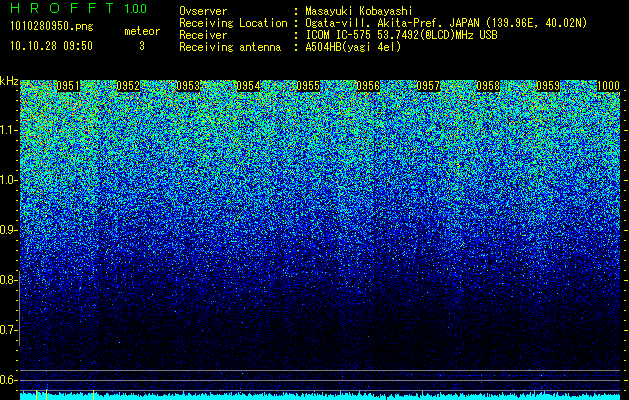Viewport: 629px width, 400px height.
Task: Click the 0.6 frequency axis label
Action: tap(7, 380)
